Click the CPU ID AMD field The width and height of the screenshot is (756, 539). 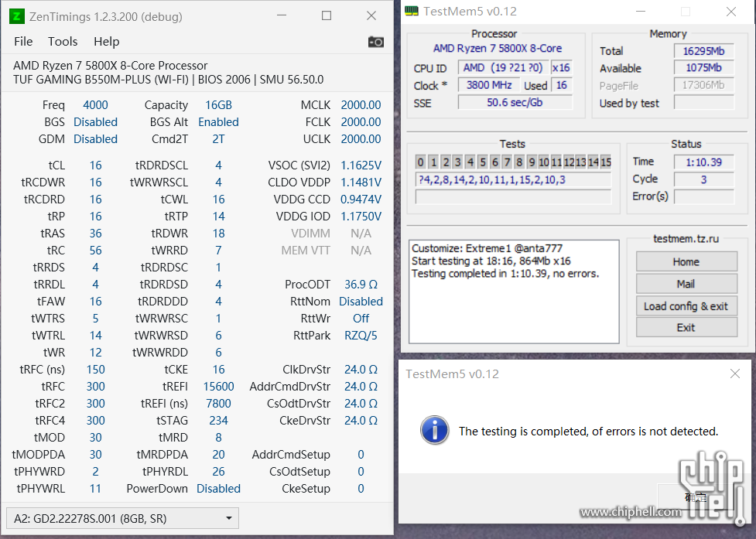tap(503, 68)
